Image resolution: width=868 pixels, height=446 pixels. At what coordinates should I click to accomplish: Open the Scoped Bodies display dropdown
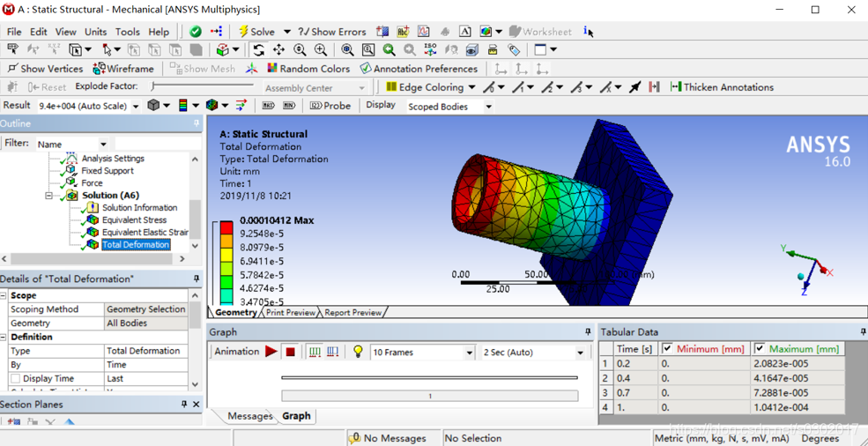click(488, 107)
